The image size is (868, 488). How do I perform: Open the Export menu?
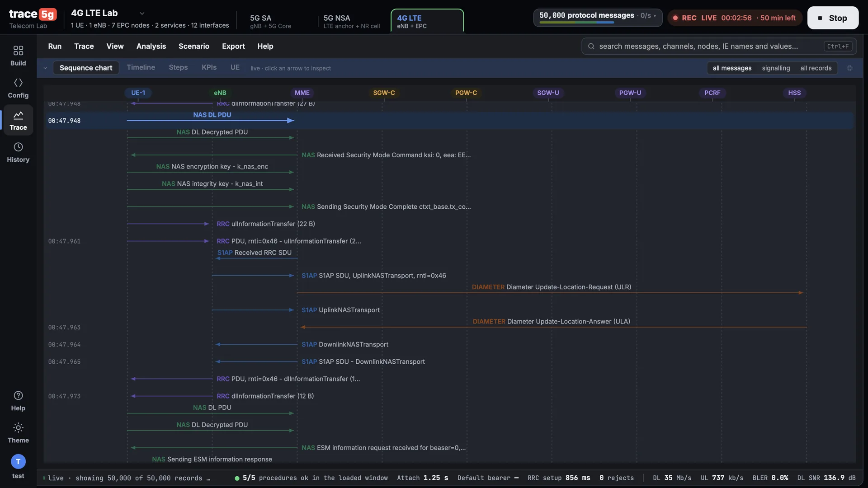233,46
